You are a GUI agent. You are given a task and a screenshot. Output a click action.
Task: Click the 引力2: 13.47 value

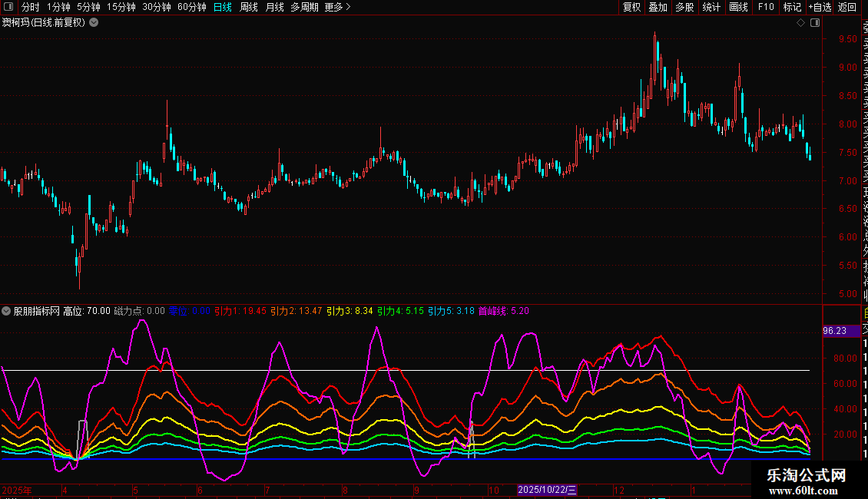click(297, 311)
